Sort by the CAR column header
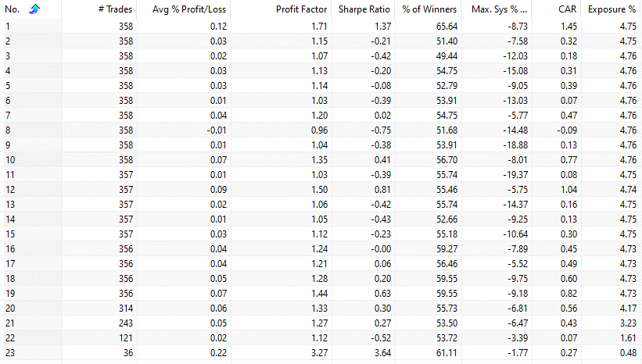The image size is (642, 364). [x=568, y=9]
